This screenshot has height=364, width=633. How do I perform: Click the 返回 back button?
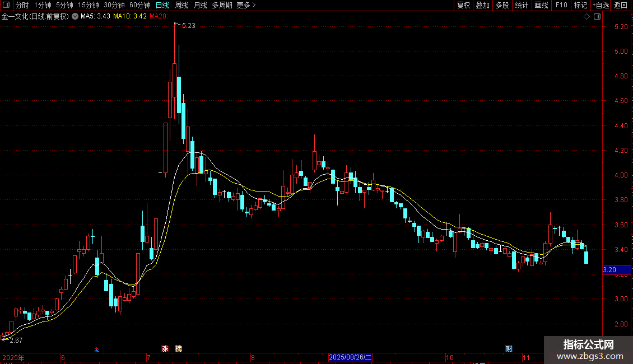pyautogui.click(x=621, y=5)
